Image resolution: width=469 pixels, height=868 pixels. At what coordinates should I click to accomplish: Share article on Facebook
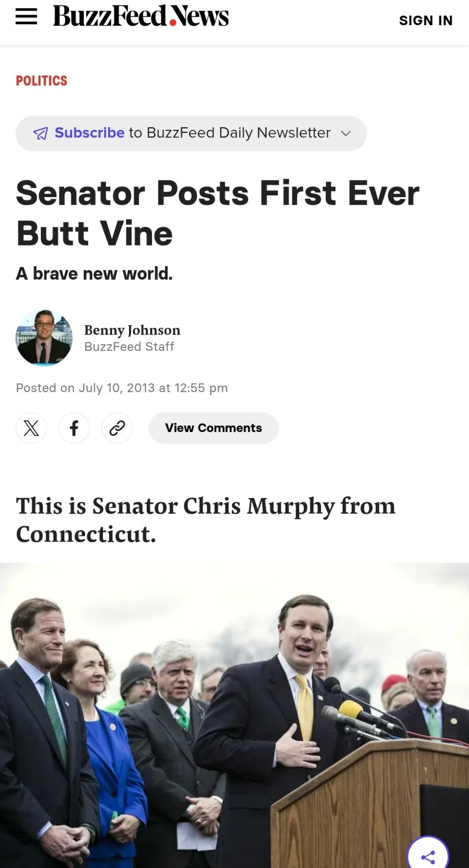pos(74,428)
